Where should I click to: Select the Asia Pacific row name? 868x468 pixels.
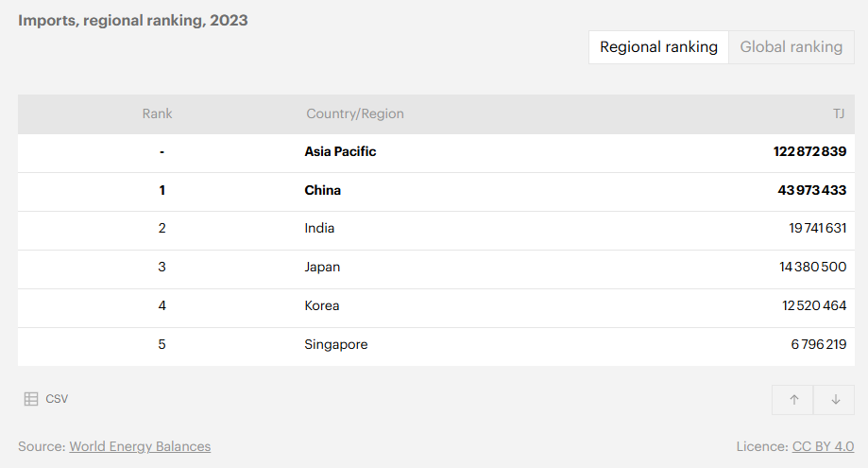(x=340, y=151)
